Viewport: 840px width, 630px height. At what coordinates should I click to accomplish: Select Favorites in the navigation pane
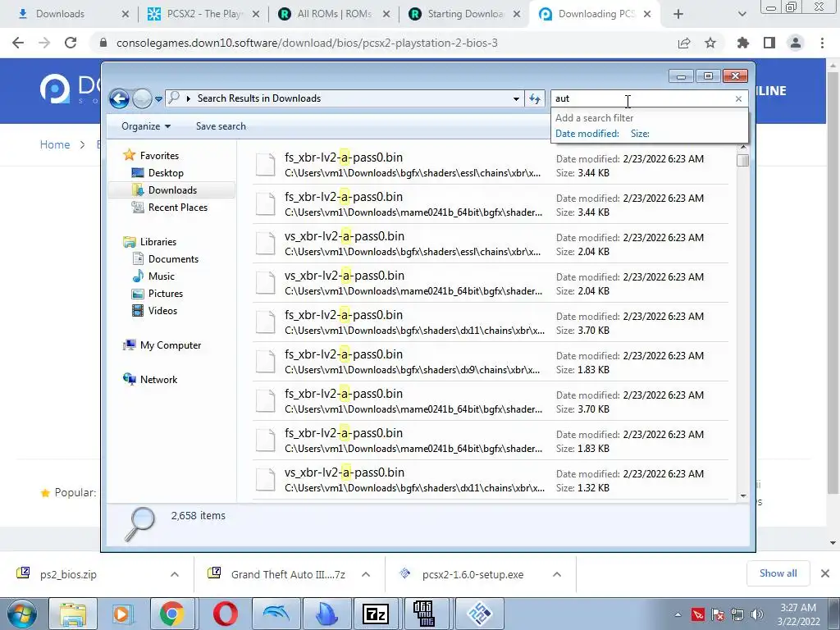160,155
